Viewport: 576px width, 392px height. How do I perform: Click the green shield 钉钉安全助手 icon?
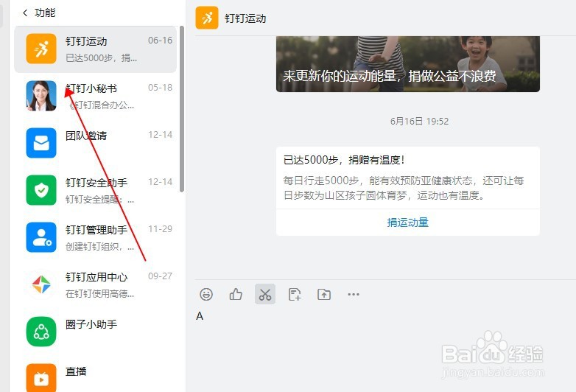(41, 190)
